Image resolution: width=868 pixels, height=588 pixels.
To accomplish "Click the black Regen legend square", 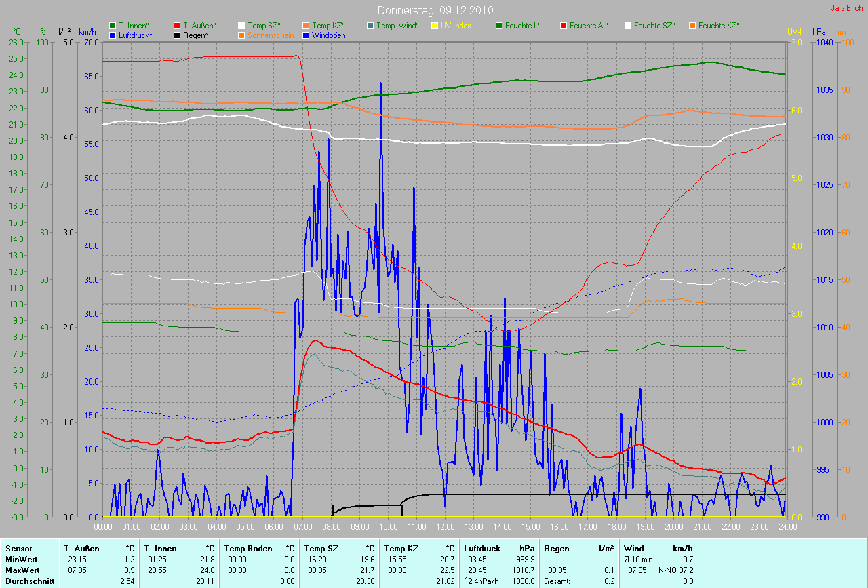I will coord(178,35).
